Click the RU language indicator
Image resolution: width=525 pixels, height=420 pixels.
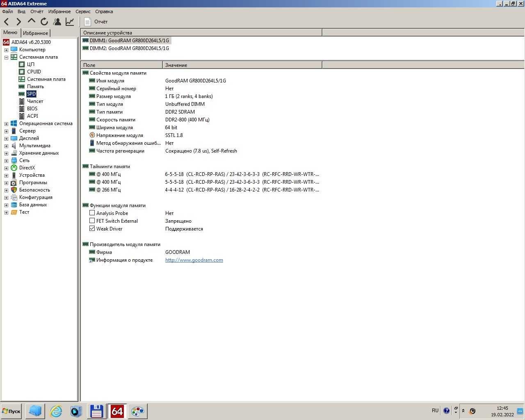point(435,411)
